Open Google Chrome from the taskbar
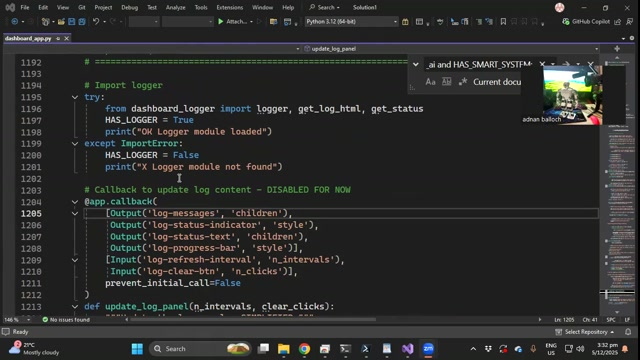Image resolution: width=640 pixels, height=360 pixels. click(x=304, y=349)
